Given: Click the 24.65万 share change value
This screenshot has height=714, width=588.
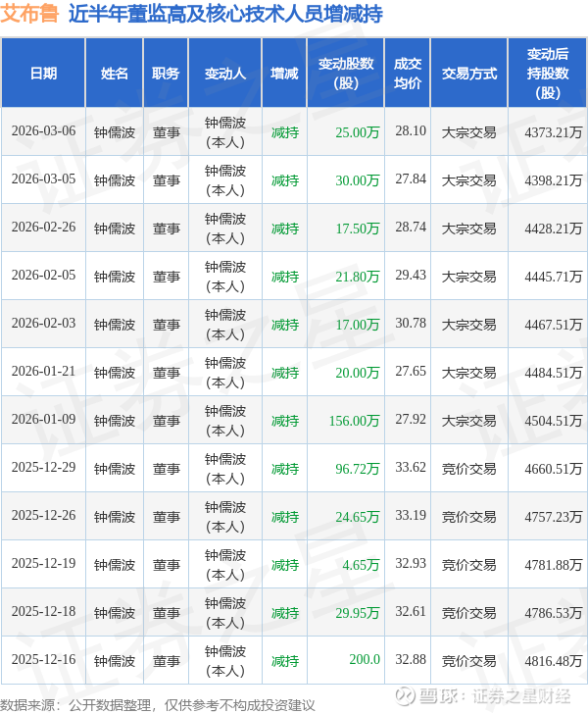Looking at the screenshot, I should [x=358, y=517].
